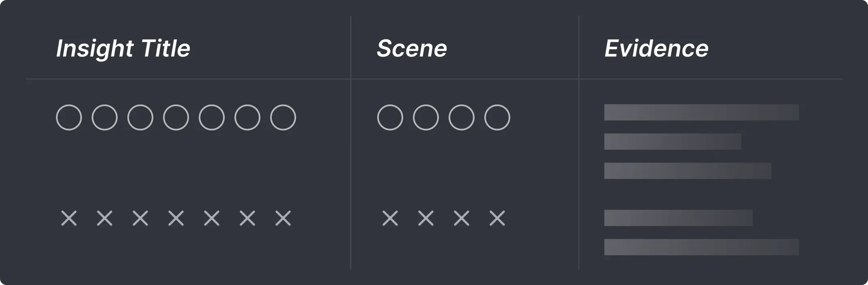Screen dimensions: 868x285
Task: Click the first Evidence bar in X row
Action: tap(679, 218)
